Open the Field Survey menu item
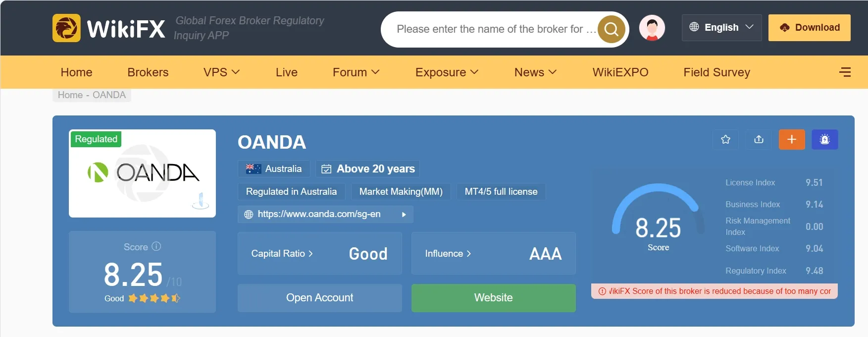868x337 pixels. tap(716, 72)
